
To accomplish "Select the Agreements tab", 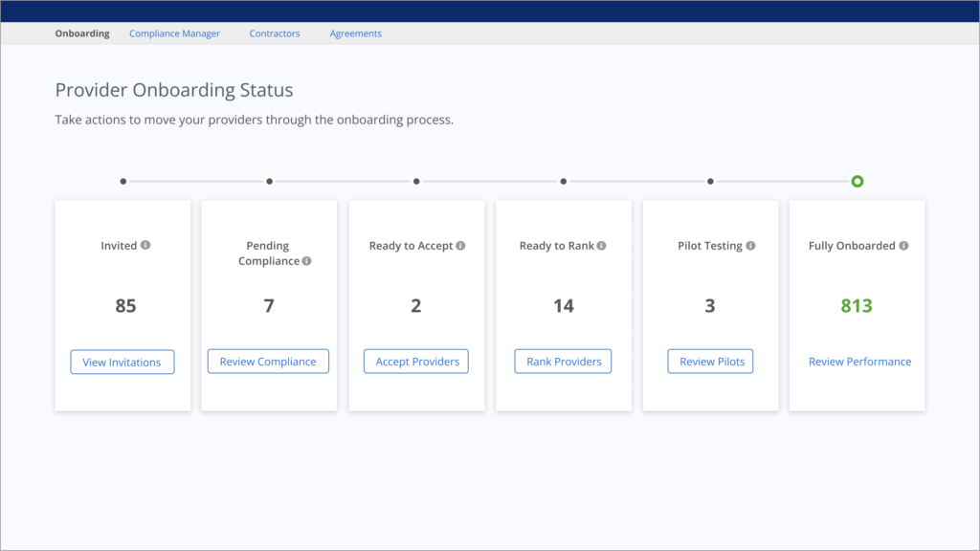I will (x=355, y=33).
